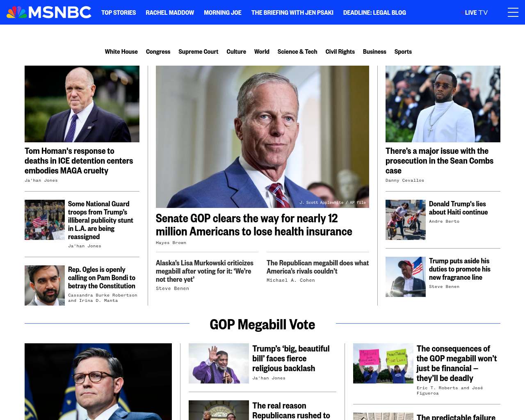Click the National Guard troops thumbnail
The width and height of the screenshot is (525, 420).
(x=45, y=220)
